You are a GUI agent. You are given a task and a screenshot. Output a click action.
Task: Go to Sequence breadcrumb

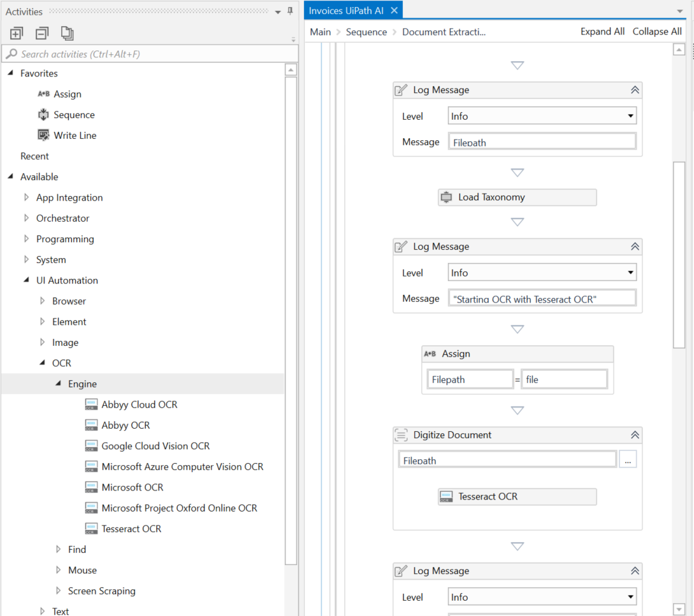pos(366,32)
